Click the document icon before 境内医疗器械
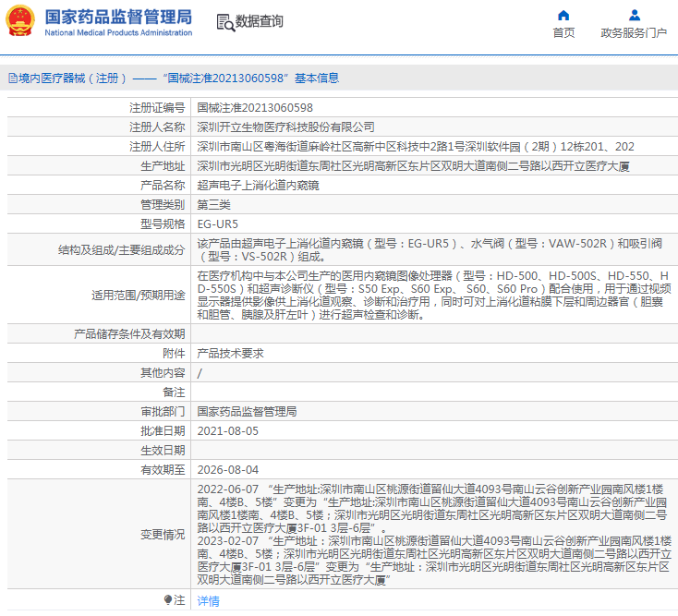Image resolution: width=678 pixels, height=616 pixels. coord(13,79)
